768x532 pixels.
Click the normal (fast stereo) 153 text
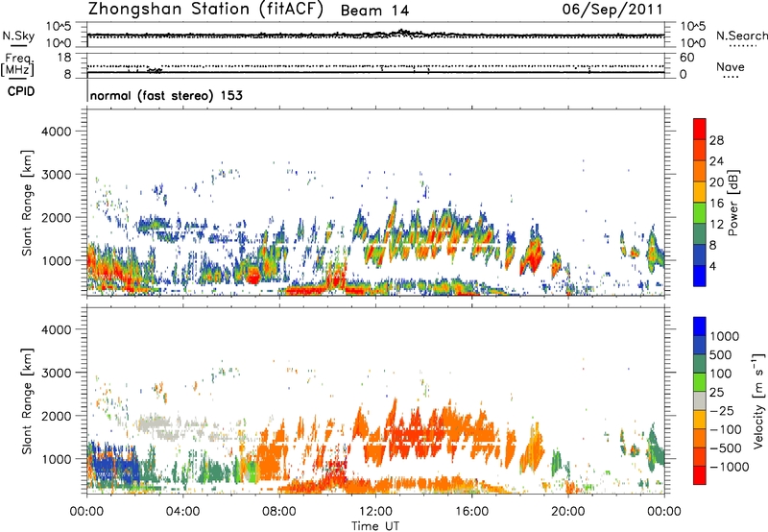pos(166,95)
